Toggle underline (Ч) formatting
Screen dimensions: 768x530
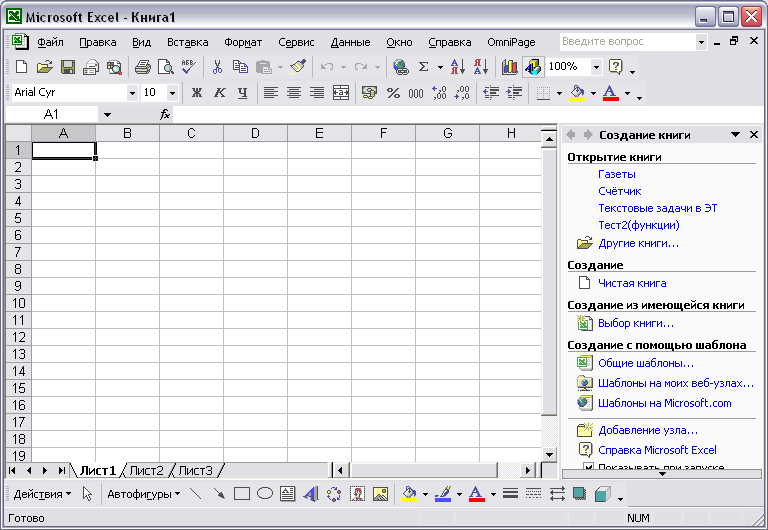(x=242, y=93)
